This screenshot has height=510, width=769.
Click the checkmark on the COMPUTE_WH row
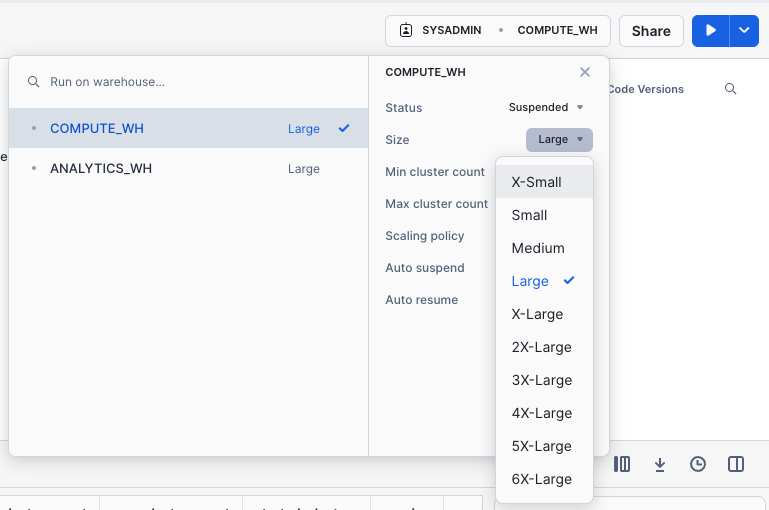344,128
